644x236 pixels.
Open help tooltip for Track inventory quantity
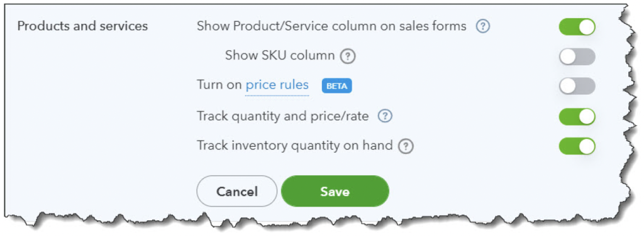(406, 146)
